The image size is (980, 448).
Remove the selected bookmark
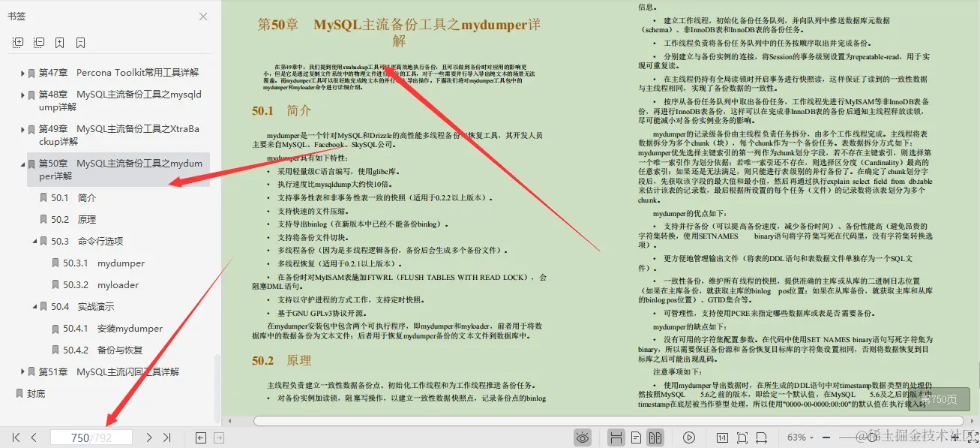click(80, 42)
